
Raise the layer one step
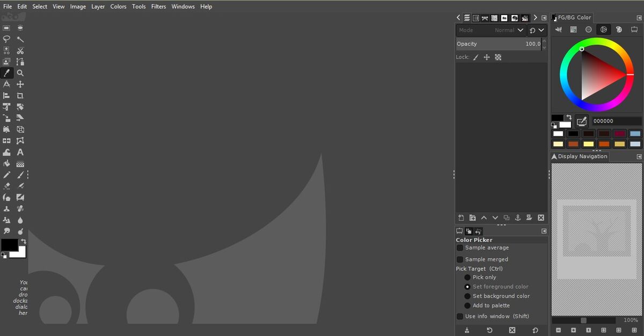tap(484, 218)
